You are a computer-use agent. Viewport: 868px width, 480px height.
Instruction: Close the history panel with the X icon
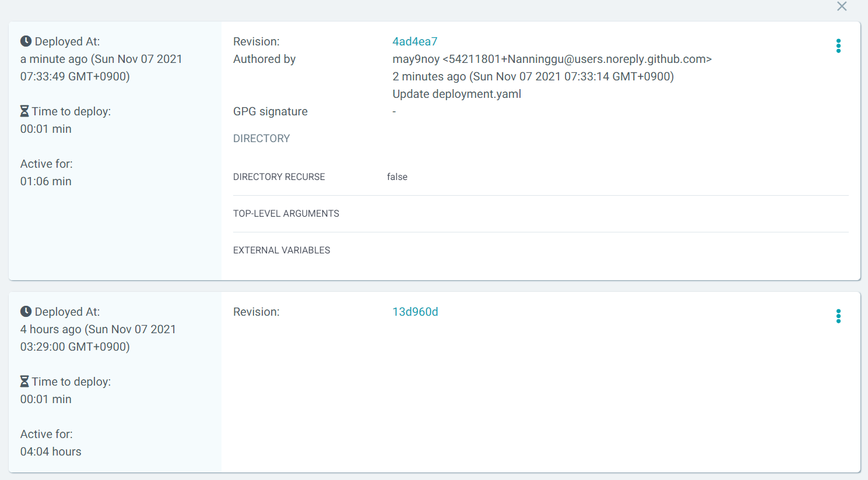pos(842,6)
